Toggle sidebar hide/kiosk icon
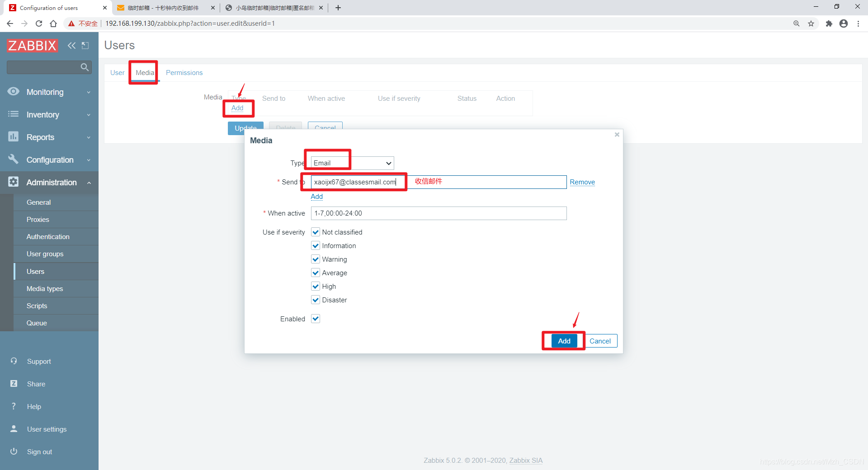Image resolution: width=868 pixels, height=470 pixels. 85,45
